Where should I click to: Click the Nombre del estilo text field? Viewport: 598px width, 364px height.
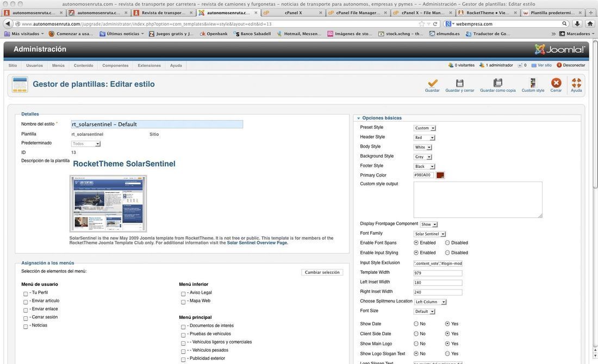click(157, 124)
